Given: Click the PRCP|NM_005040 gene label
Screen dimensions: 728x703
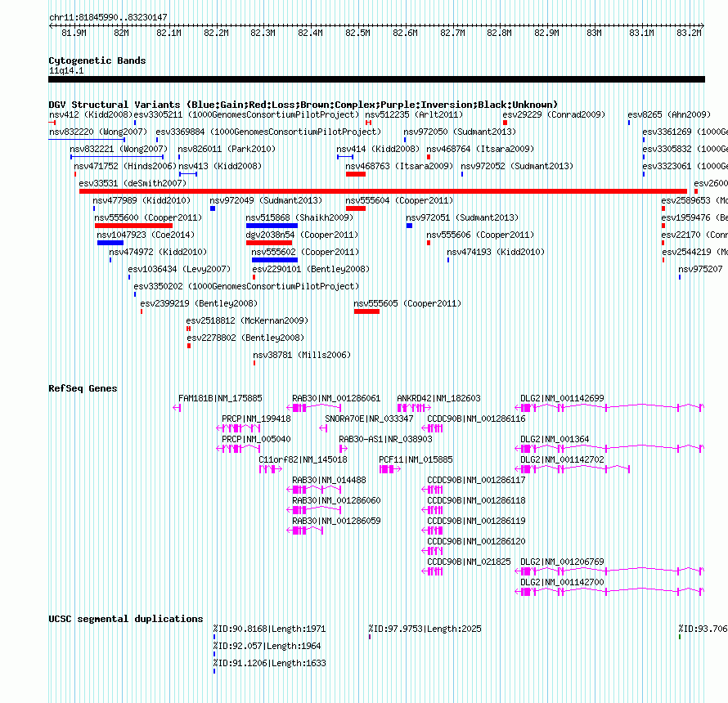Looking at the screenshot, I should tap(256, 439).
